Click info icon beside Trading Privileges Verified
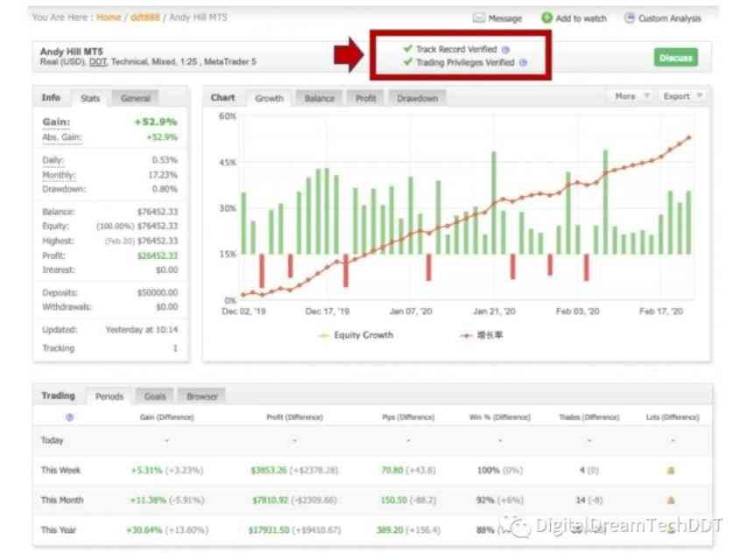Screen dimensions: 747x560 [x=524, y=63]
